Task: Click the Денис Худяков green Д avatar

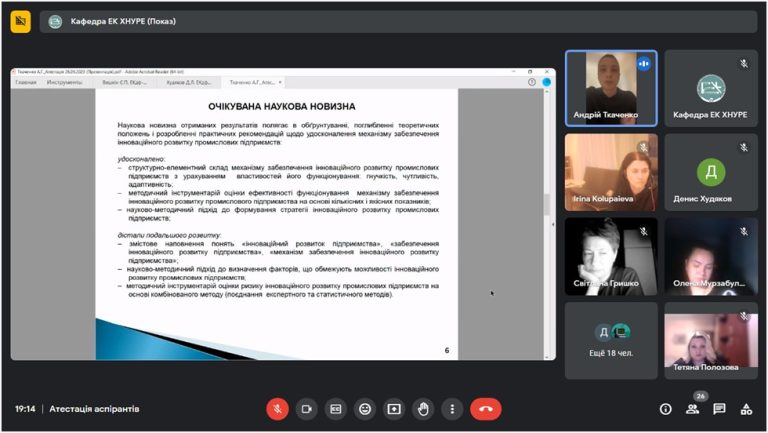Action: [x=711, y=172]
